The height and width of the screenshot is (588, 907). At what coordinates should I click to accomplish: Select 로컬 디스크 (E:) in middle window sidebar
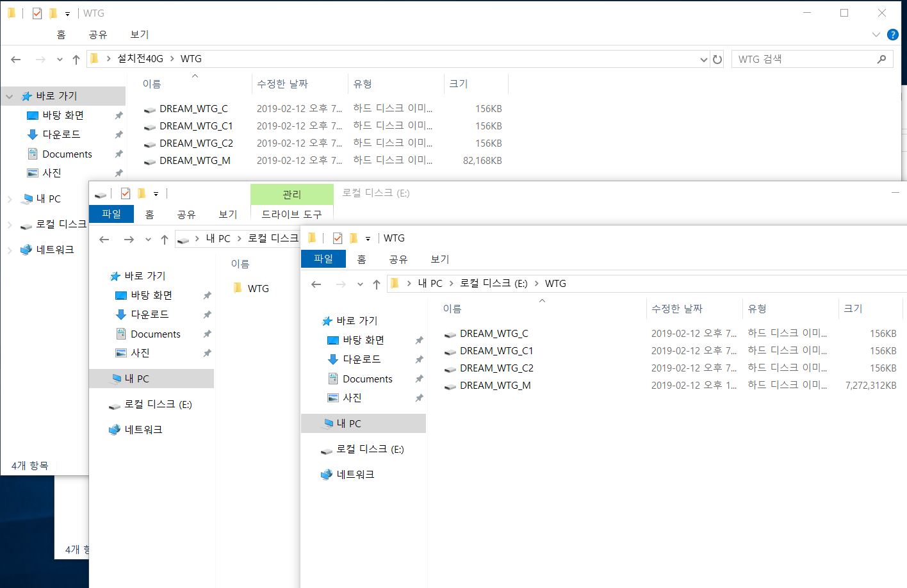tap(158, 404)
